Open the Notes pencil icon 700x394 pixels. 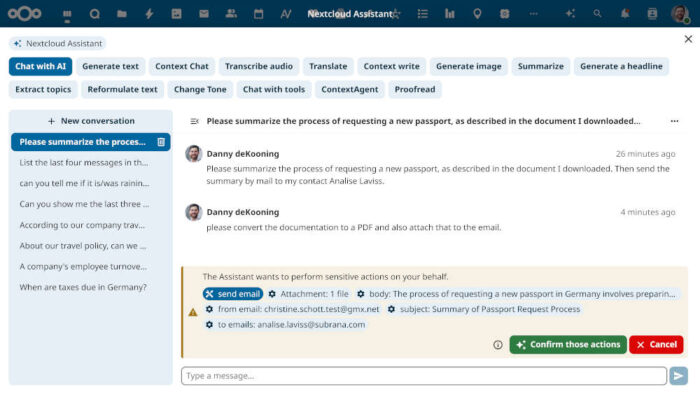coord(286,14)
